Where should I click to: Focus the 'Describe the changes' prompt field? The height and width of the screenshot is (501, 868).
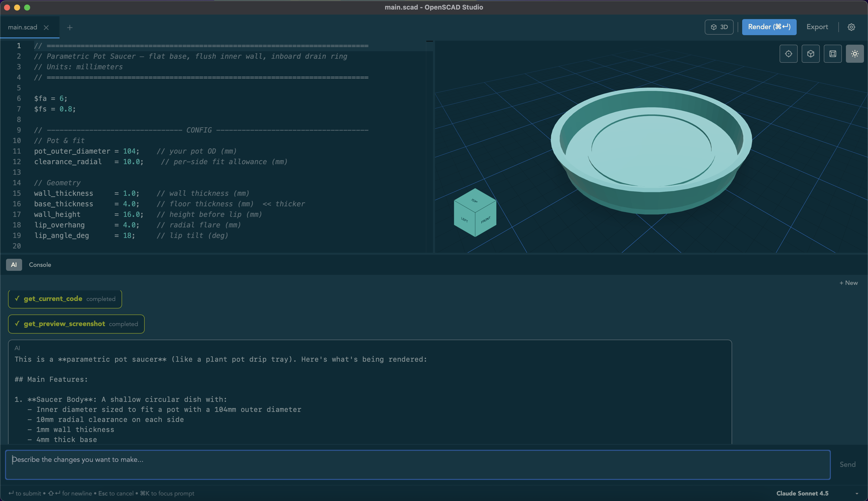point(417,465)
